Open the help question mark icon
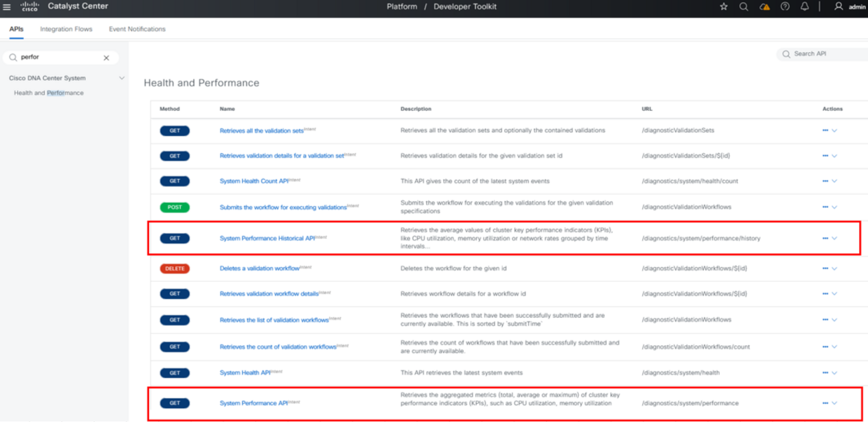 tap(785, 7)
